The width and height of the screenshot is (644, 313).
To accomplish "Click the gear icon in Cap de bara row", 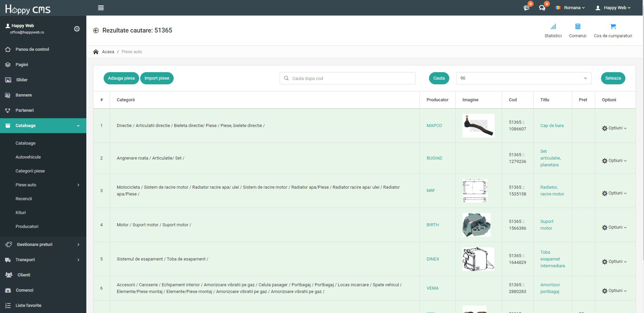I will click(605, 128).
